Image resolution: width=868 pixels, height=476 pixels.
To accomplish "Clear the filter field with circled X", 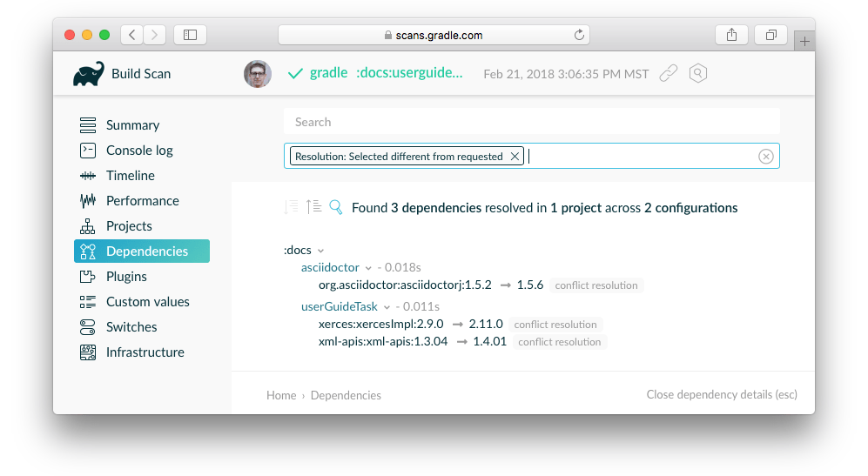I will 765,157.
